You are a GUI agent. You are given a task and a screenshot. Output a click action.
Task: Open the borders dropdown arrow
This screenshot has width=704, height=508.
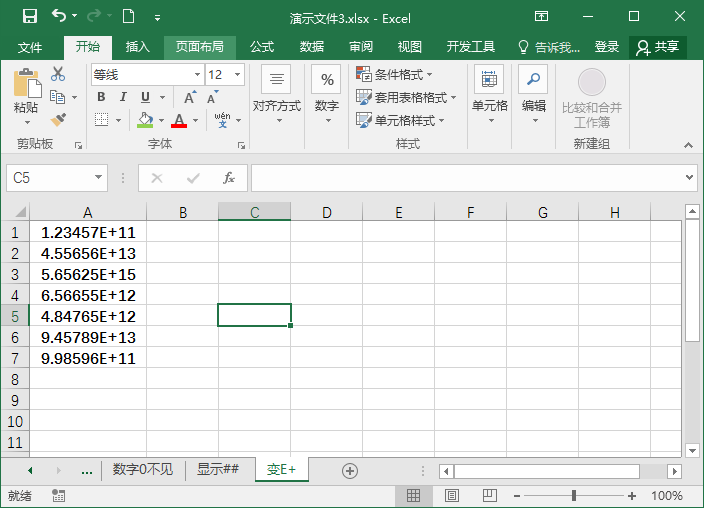pyautogui.click(x=119, y=120)
